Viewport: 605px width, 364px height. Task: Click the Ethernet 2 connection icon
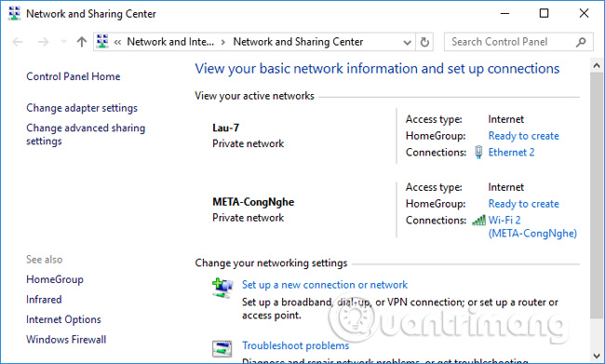point(478,152)
